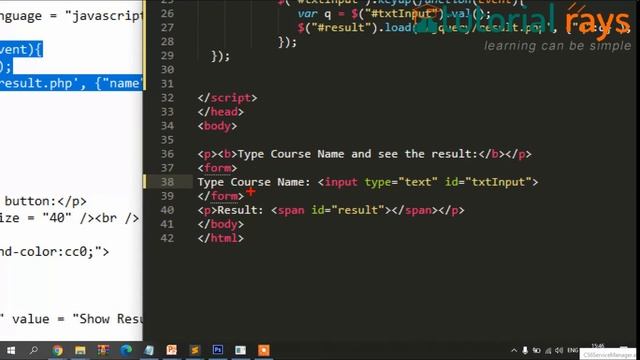
Task: Click 'var q' declaration on line 26
Action: pos(314,14)
